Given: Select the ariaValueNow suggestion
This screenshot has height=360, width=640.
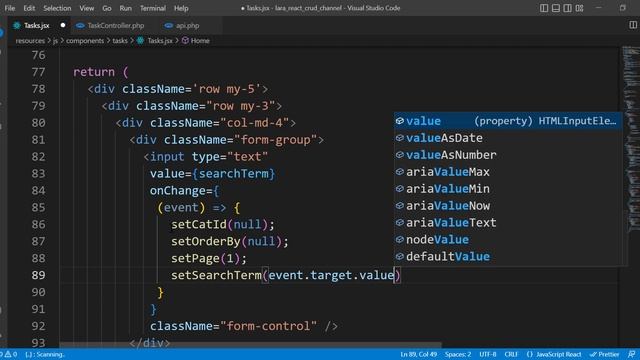Looking at the screenshot, I should (x=508, y=206).
